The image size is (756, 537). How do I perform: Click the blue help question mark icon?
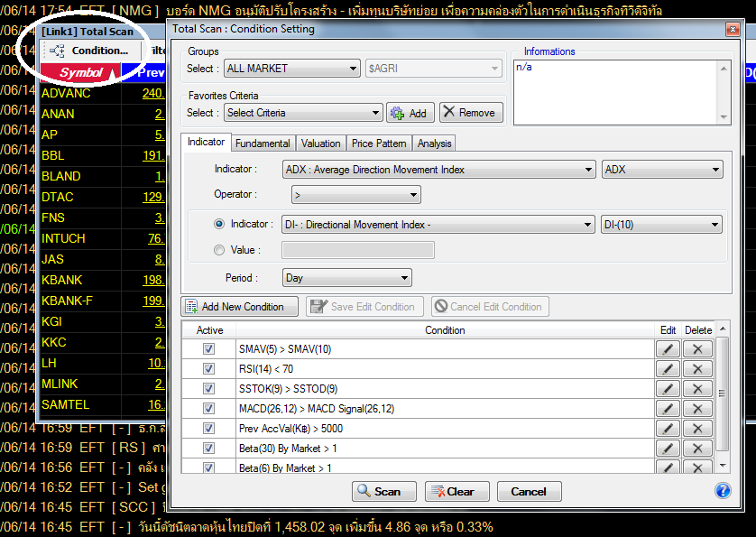pos(723,491)
